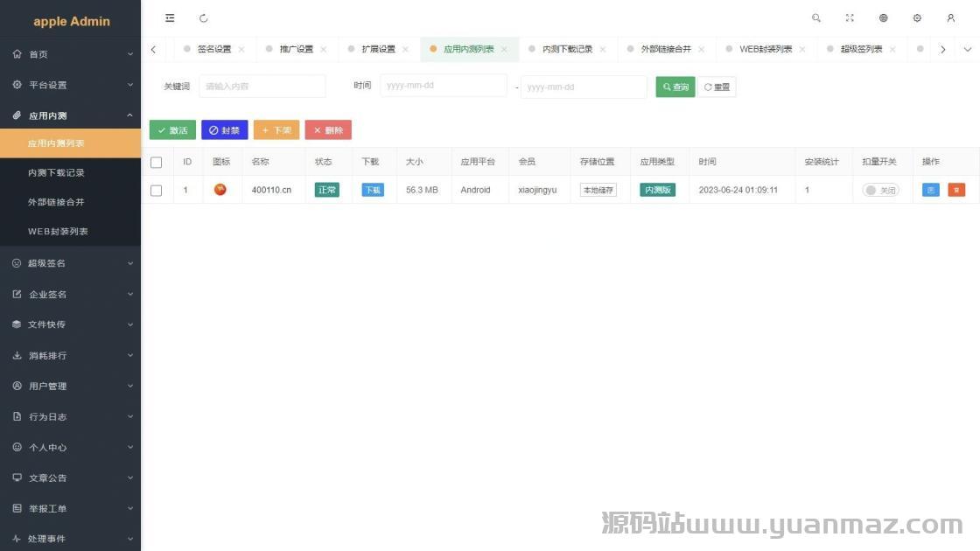980x551 pixels.
Task: Expand the 平台设置 sidebar menu
Action: (70, 85)
